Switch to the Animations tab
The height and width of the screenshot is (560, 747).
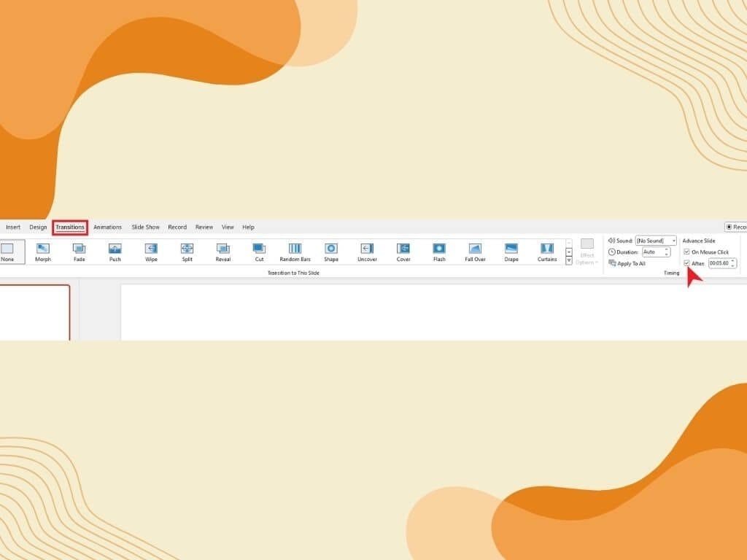click(107, 227)
